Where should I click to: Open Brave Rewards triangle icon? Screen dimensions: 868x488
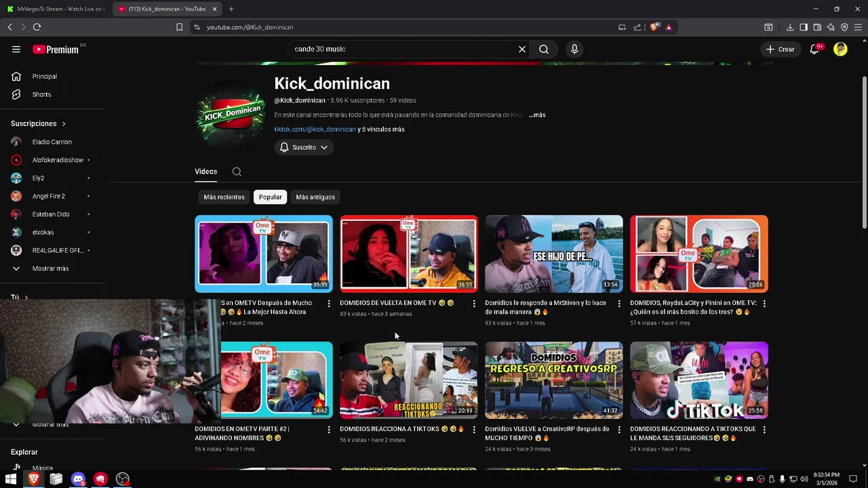pyautogui.click(x=669, y=27)
